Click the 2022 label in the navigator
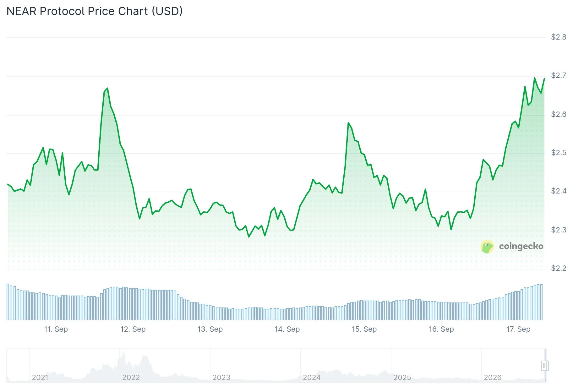This screenshot has height=392, width=573. pos(131,377)
